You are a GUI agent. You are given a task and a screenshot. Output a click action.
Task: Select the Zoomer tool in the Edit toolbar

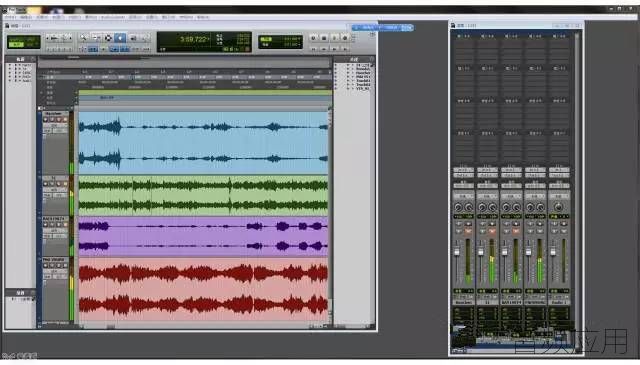[84, 38]
